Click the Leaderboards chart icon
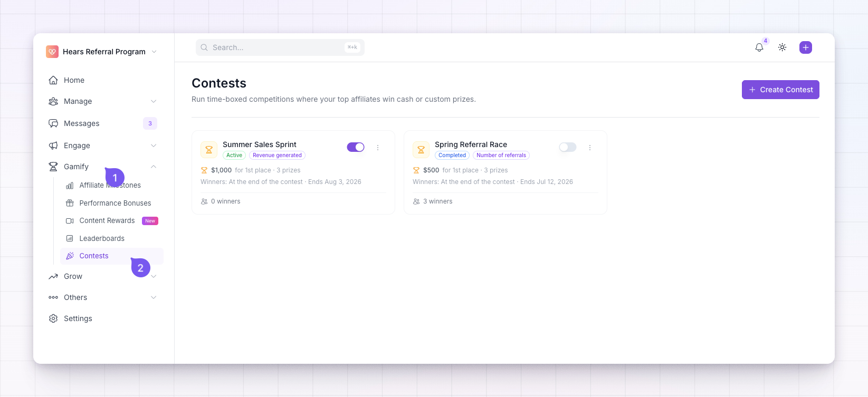The height and width of the screenshot is (397, 868). [70, 238]
